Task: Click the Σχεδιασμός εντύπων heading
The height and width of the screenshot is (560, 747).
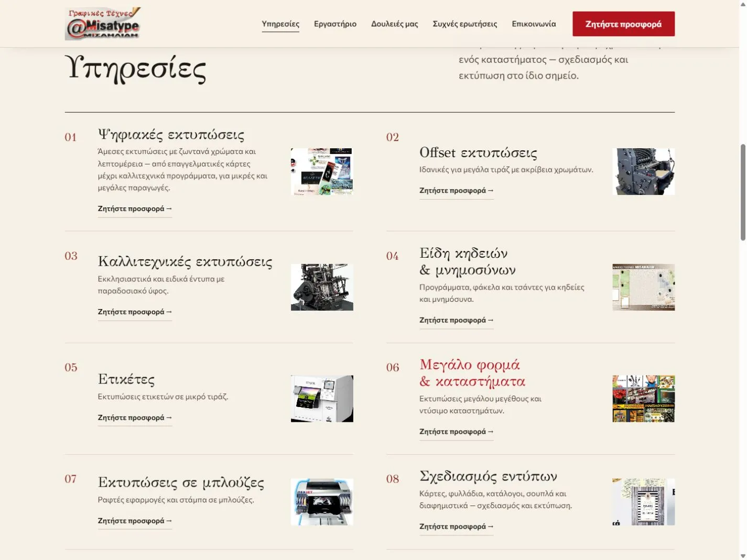Action: coord(488,476)
